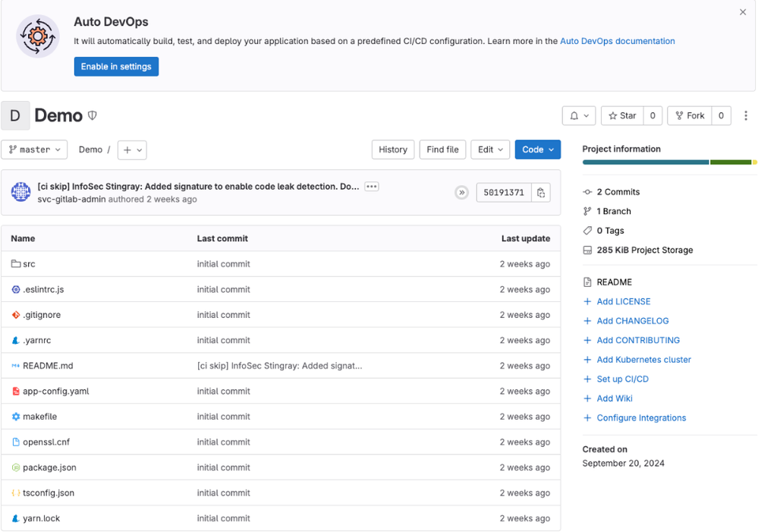
Task: Click Add Kubernetes cluster link
Action: pyautogui.click(x=643, y=360)
